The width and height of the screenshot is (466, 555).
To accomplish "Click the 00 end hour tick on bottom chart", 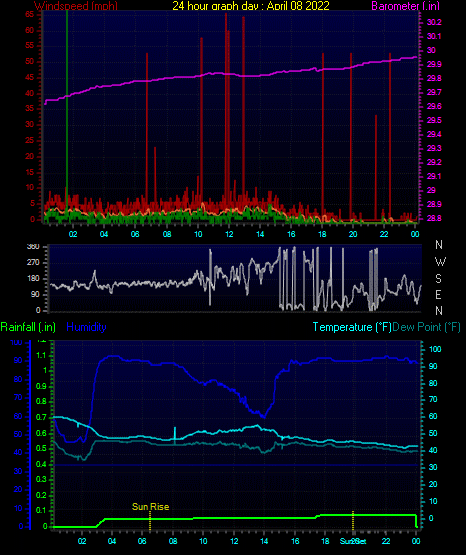I will pos(416,541).
